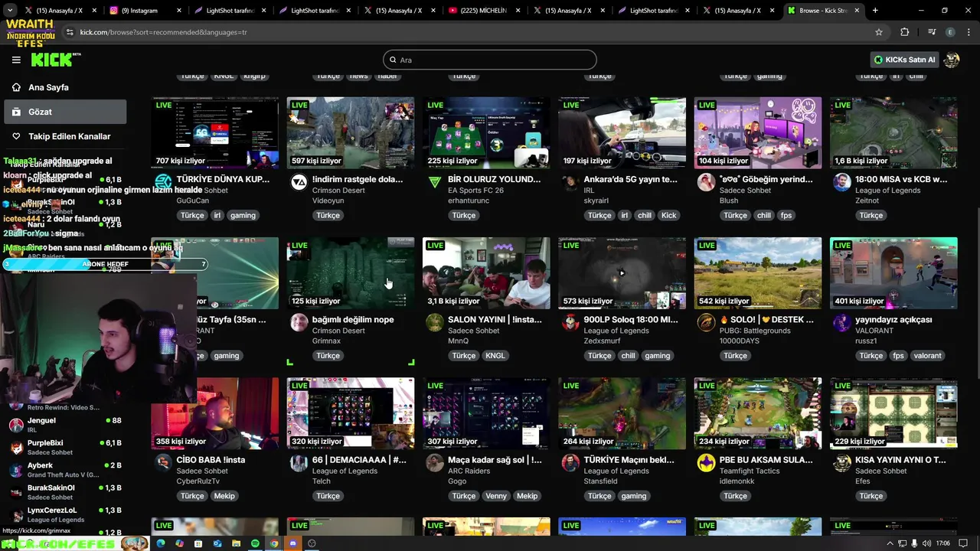The height and width of the screenshot is (551, 980).
Task: Close the Instagram tab
Action: [x=178, y=11]
